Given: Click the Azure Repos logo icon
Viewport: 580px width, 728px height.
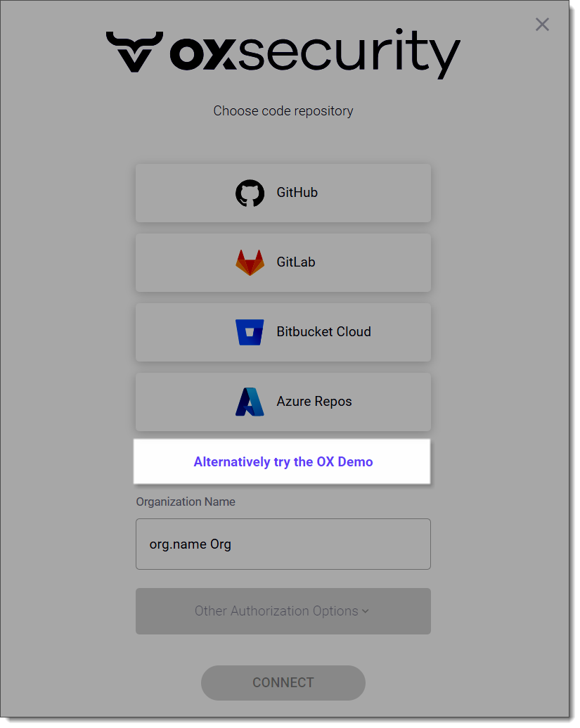Looking at the screenshot, I should pos(250,402).
